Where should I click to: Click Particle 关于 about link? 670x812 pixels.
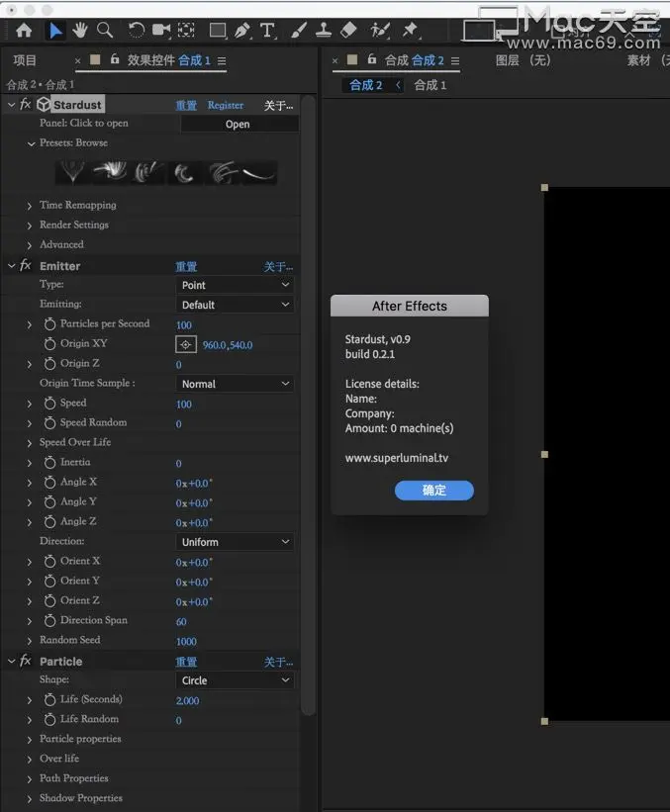tap(278, 662)
